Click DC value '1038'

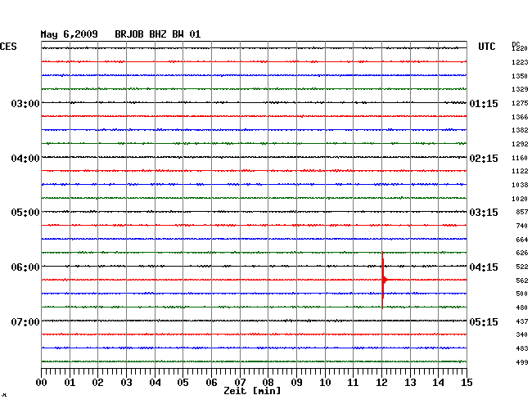520,185
